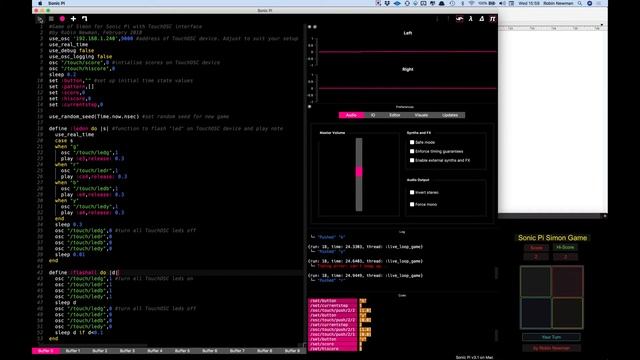Check Enable external synths and FX
Image resolution: width=640 pixels, height=360 pixels.
click(x=412, y=160)
